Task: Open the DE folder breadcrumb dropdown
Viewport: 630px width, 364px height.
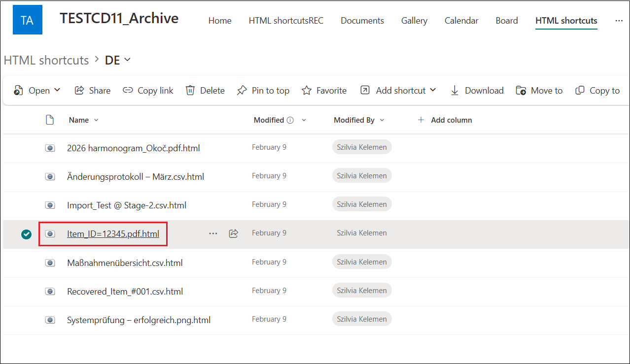Action: pos(128,60)
